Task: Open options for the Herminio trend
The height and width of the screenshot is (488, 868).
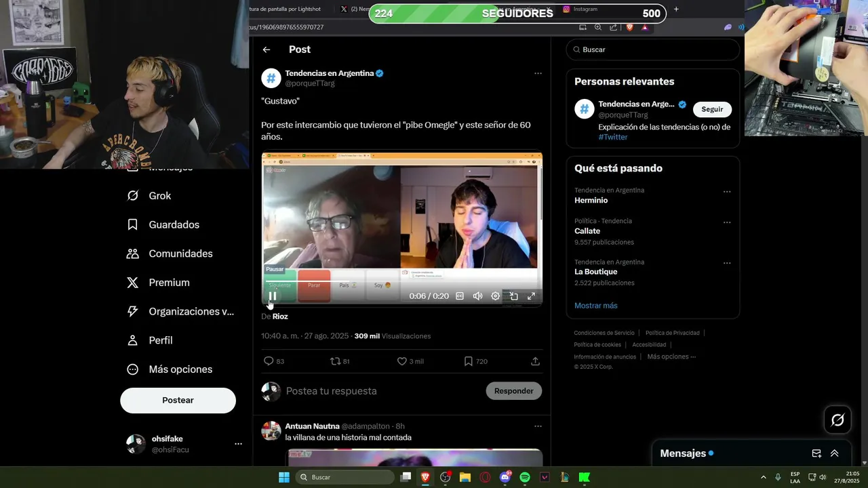Action: click(x=727, y=192)
